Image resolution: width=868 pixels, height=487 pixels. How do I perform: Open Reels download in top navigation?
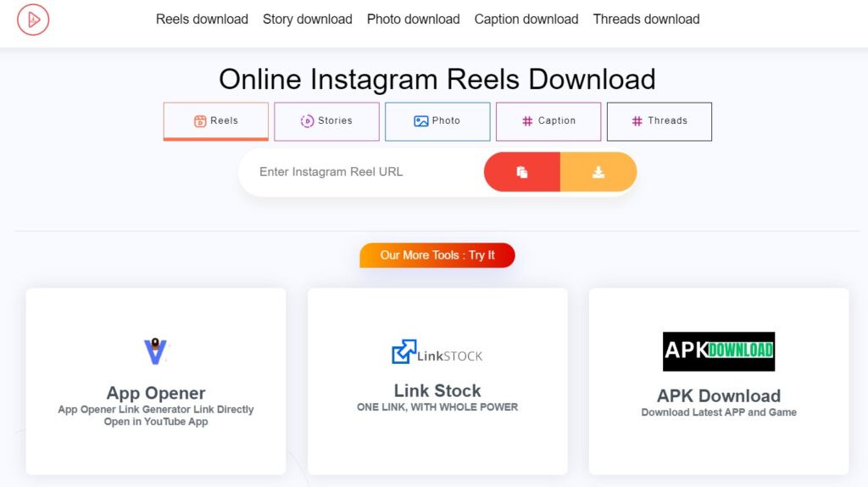point(202,20)
